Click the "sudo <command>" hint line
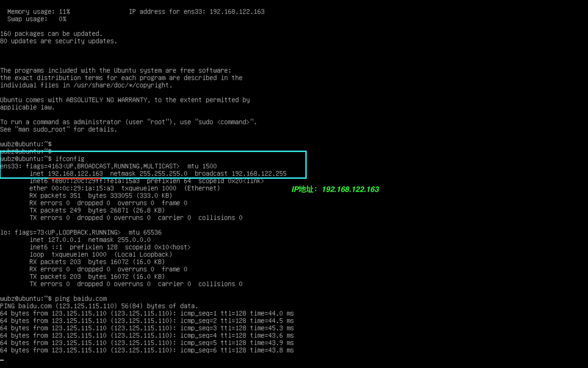The height and width of the screenshot is (368, 588). (x=129, y=122)
